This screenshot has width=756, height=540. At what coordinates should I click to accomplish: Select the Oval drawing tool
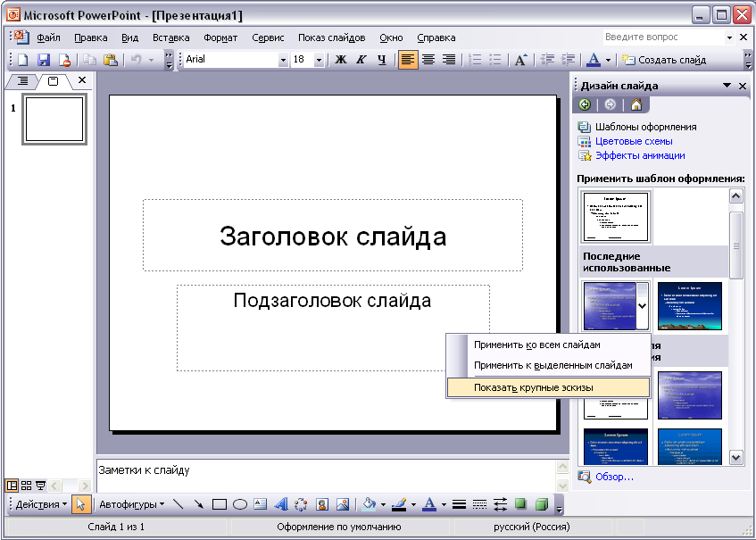pyautogui.click(x=239, y=504)
